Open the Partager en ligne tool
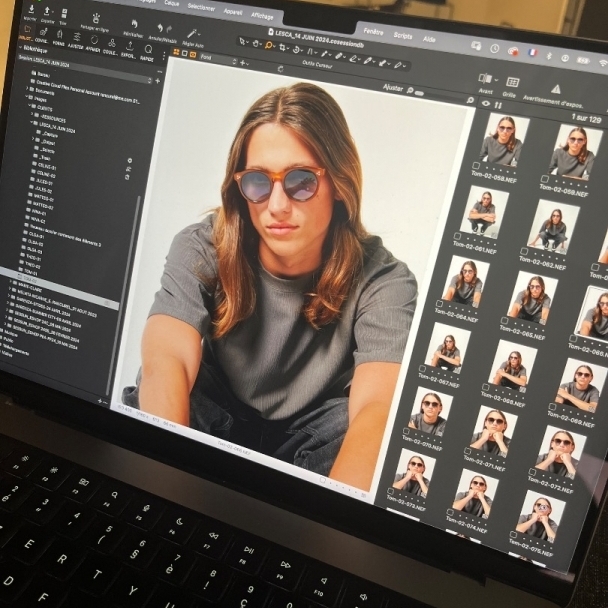Image resolution: width=608 pixels, height=608 pixels. [x=95, y=20]
